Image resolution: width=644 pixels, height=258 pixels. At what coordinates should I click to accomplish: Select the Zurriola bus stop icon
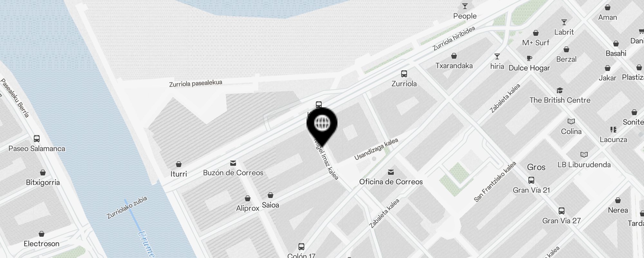click(x=404, y=74)
